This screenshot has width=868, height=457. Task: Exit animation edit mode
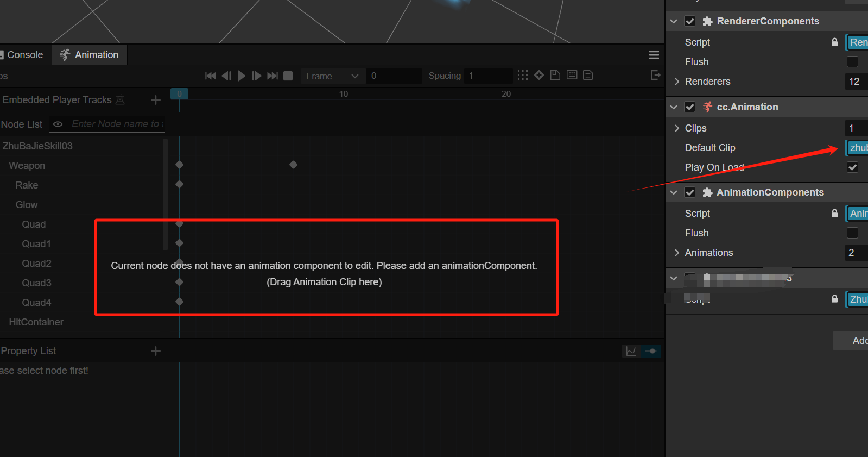(x=655, y=75)
